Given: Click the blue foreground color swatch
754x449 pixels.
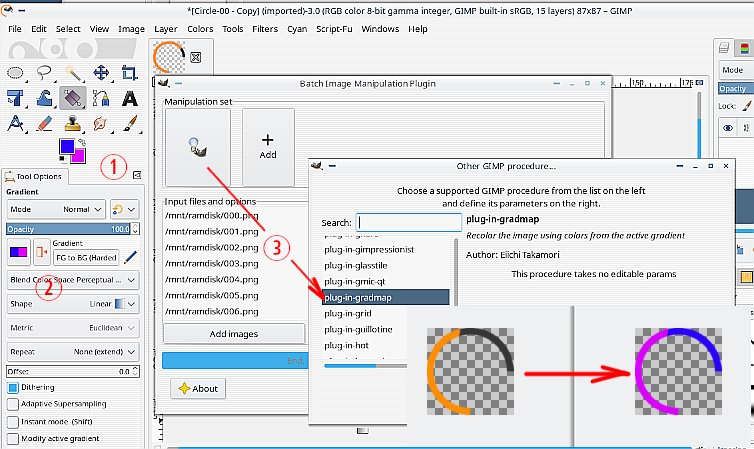Looking at the screenshot, I should coord(67,146).
